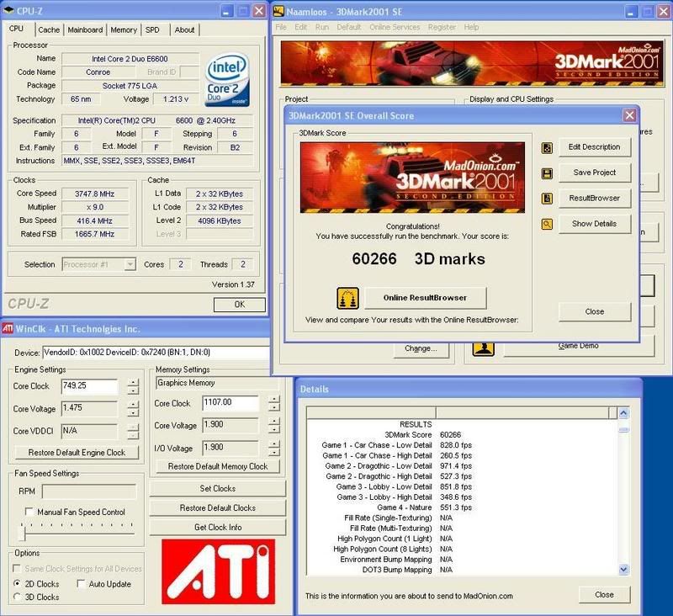Increase the I/O Voltage stepper
Screen dimensions: 673x616
tap(274, 443)
